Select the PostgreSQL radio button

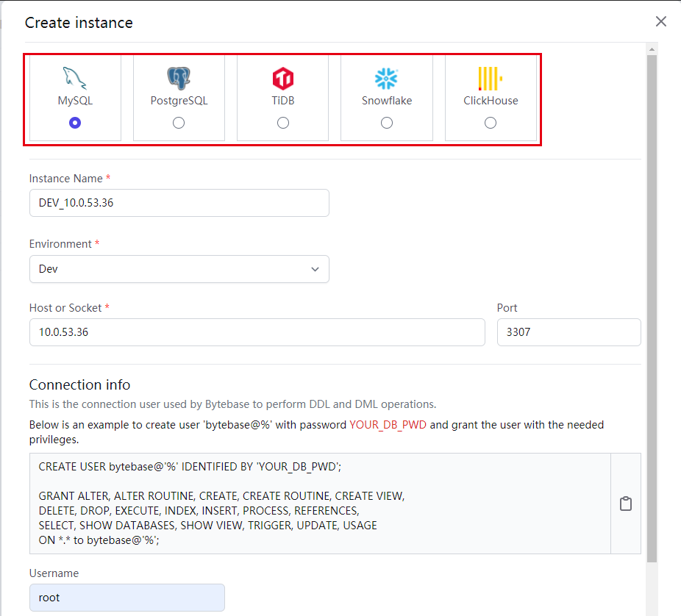point(179,123)
